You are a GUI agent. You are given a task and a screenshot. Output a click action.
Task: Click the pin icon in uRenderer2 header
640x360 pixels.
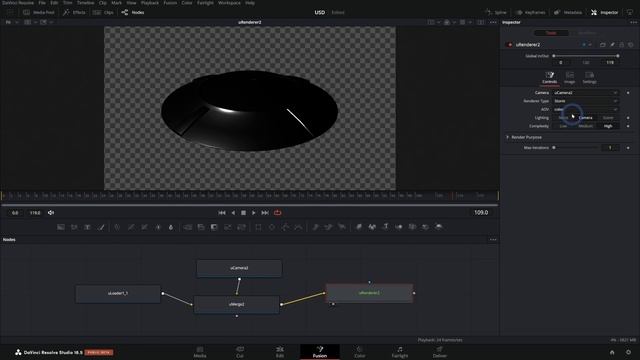[x=612, y=44]
